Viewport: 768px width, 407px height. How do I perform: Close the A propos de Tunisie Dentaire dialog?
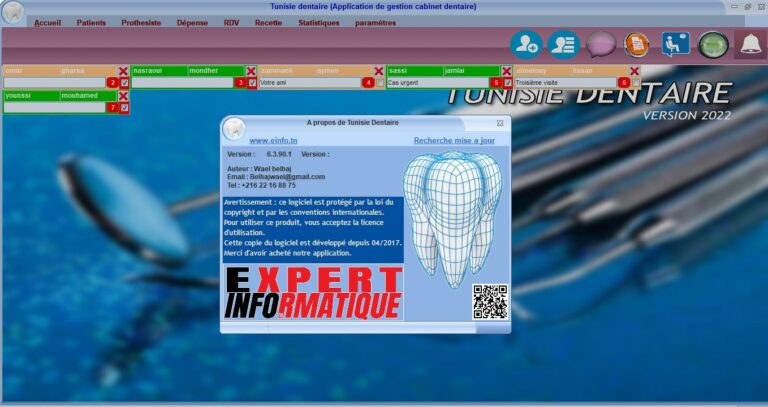500,123
